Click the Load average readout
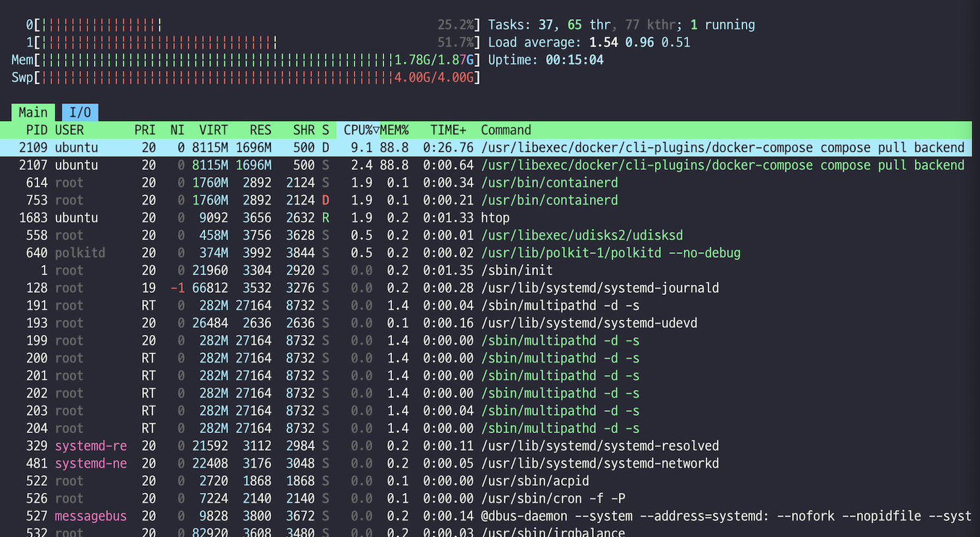980x537 pixels. click(x=589, y=43)
